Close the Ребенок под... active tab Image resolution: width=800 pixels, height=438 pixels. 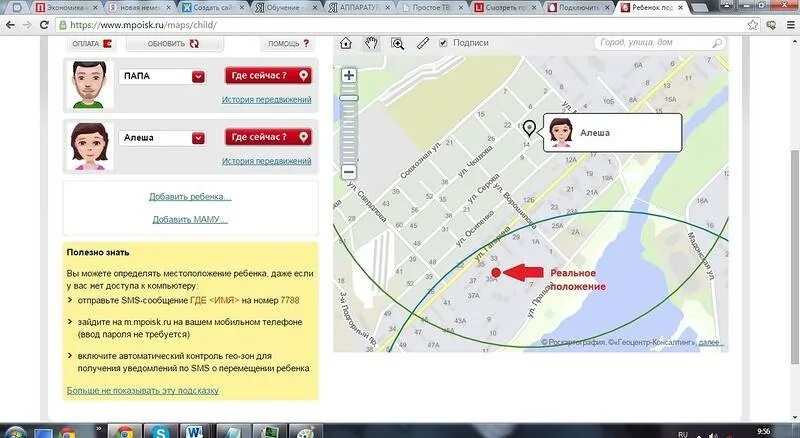[x=680, y=8]
